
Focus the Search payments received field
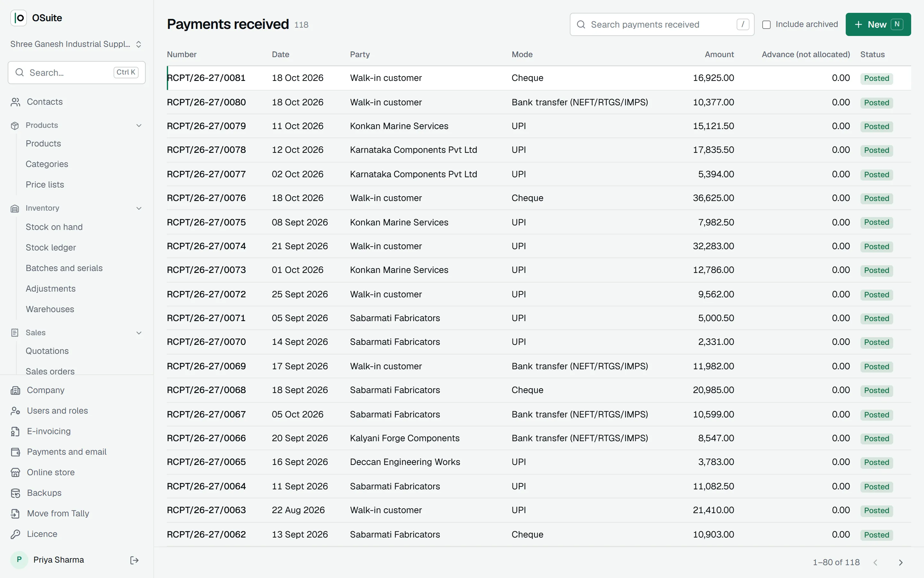(662, 24)
